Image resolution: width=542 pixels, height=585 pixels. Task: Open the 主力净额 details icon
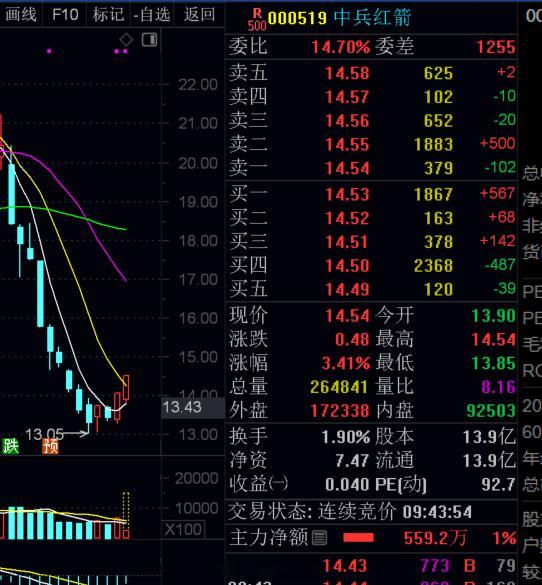(x=319, y=538)
